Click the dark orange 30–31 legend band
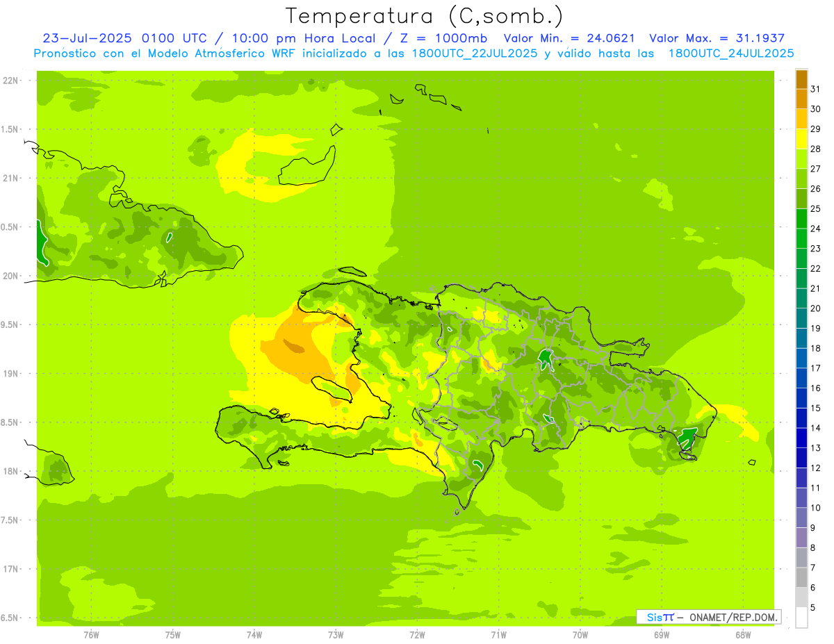 pos(801,99)
